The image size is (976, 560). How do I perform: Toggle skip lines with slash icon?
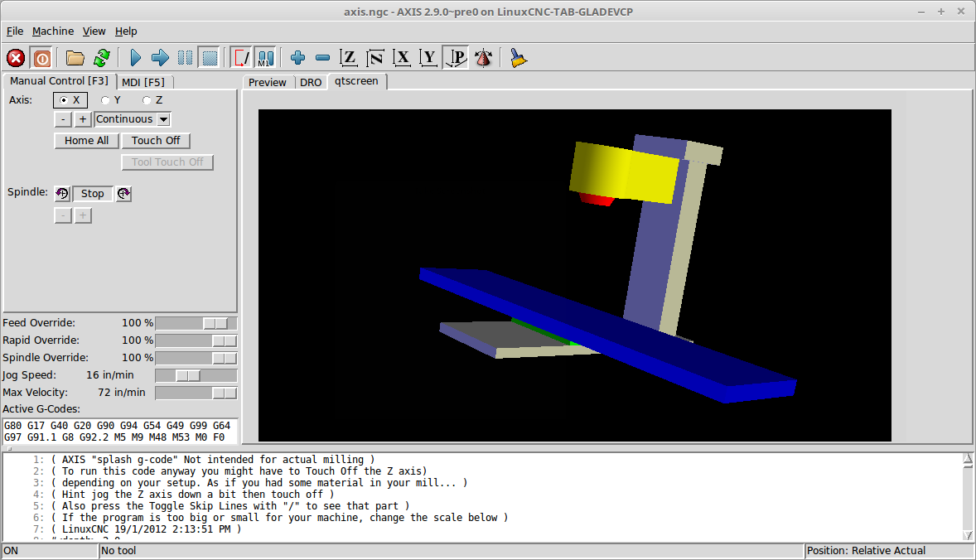[x=241, y=58]
